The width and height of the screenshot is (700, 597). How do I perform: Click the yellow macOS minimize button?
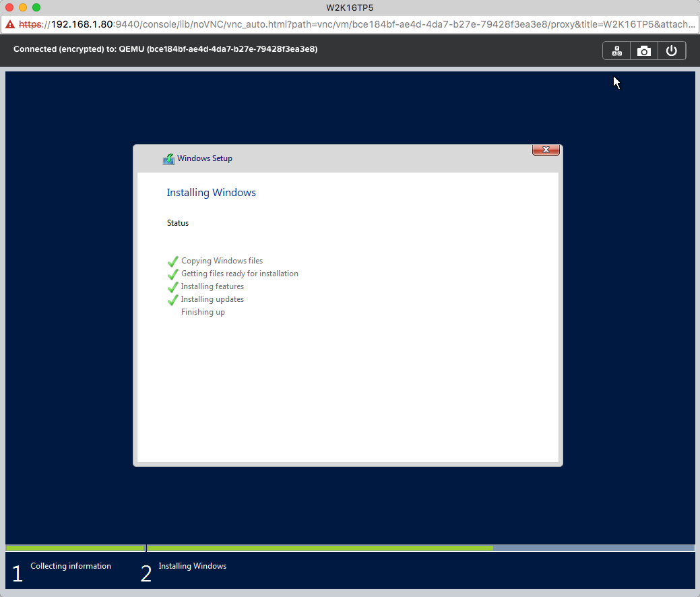pos(23,7)
